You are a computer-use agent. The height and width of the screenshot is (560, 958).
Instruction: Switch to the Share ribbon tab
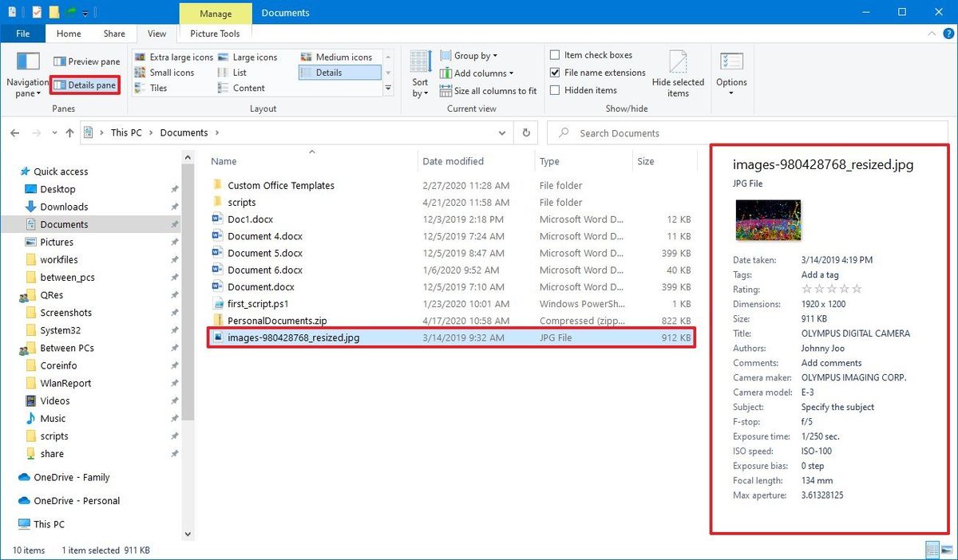(x=113, y=34)
